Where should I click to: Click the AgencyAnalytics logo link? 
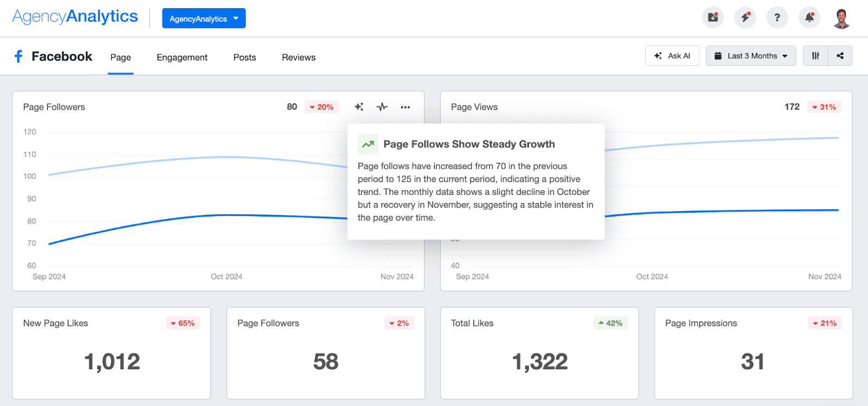[x=75, y=17]
